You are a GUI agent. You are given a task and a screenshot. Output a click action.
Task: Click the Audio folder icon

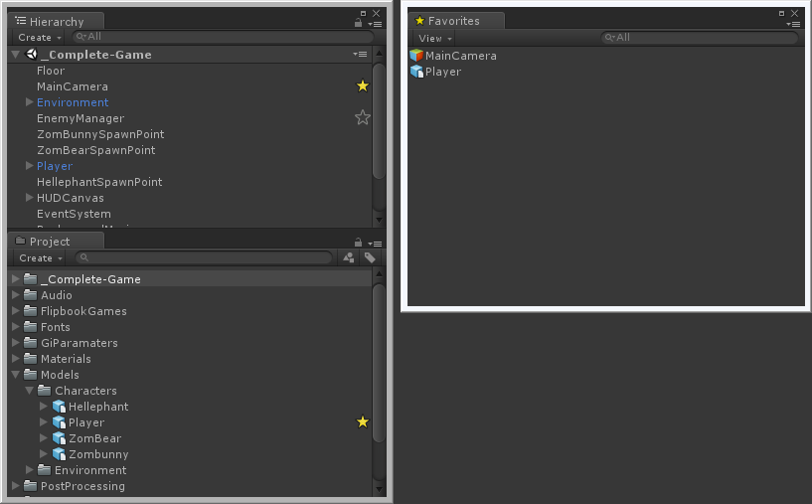coord(31,294)
